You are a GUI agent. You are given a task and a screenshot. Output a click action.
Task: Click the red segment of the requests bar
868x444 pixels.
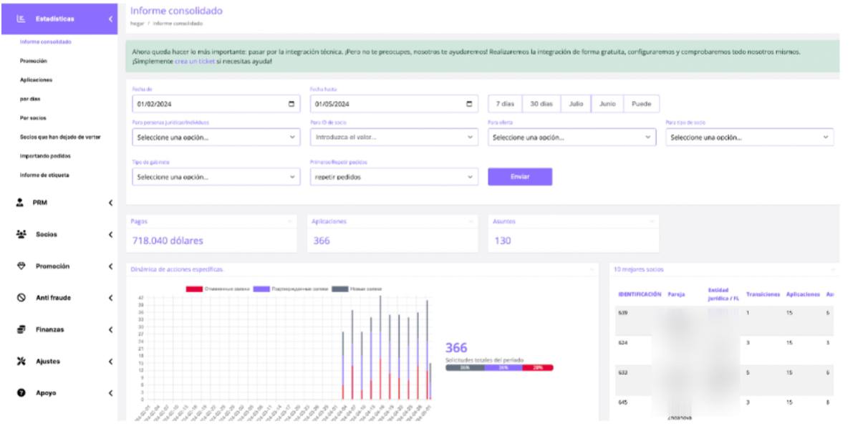click(538, 367)
